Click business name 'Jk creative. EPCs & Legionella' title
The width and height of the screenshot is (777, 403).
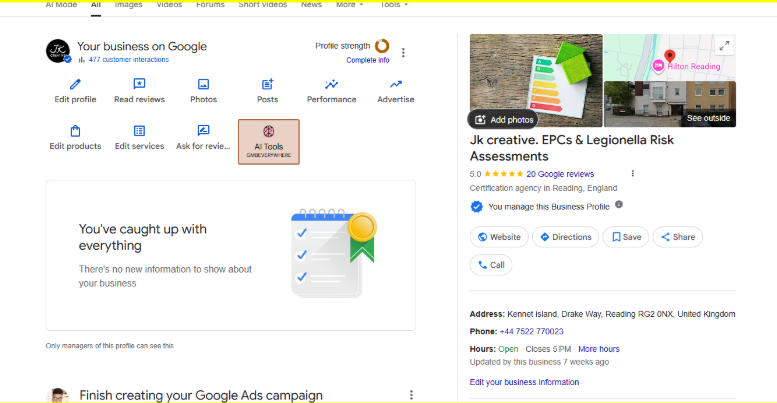(x=571, y=148)
